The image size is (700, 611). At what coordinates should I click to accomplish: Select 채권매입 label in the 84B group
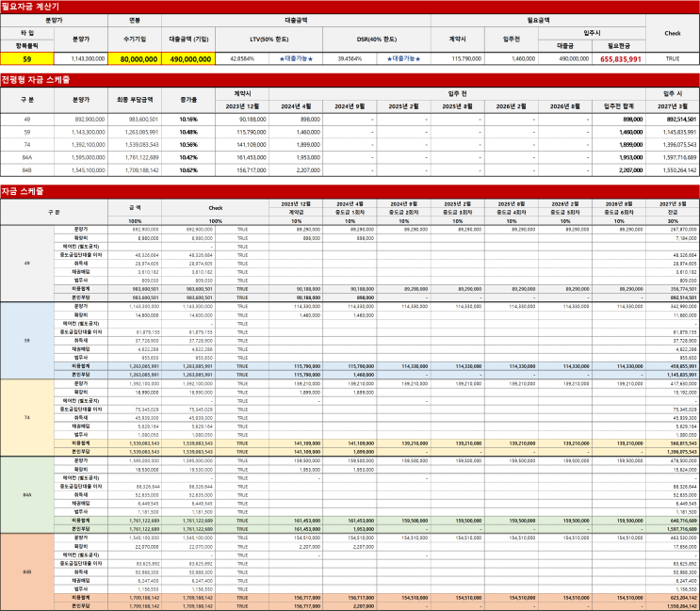coord(81,581)
